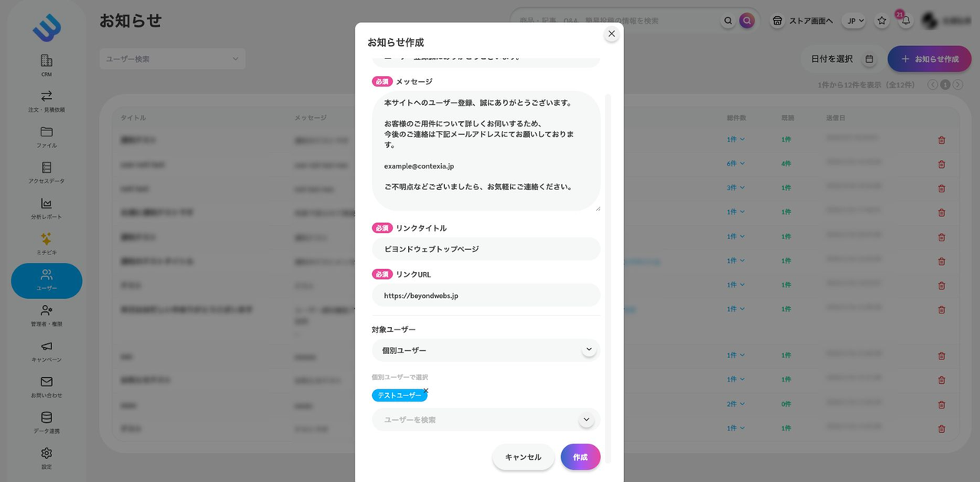
Task: Select 管理者・権限 in sidebar
Action: (x=47, y=311)
